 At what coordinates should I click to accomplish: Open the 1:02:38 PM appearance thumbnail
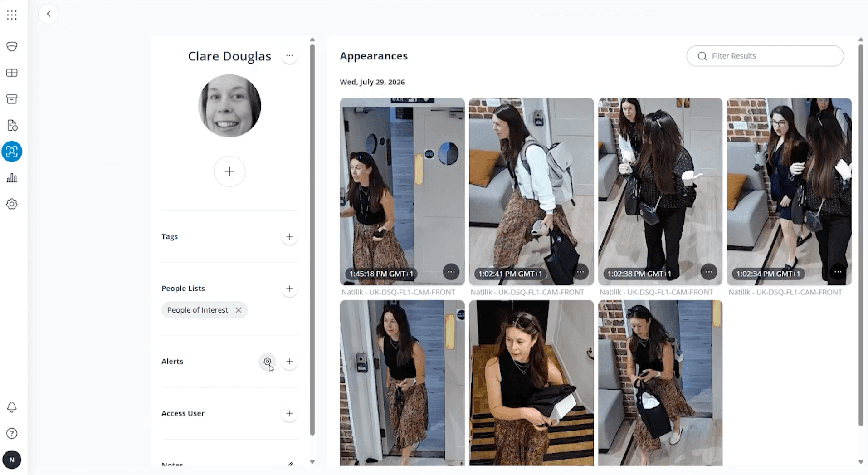point(660,191)
